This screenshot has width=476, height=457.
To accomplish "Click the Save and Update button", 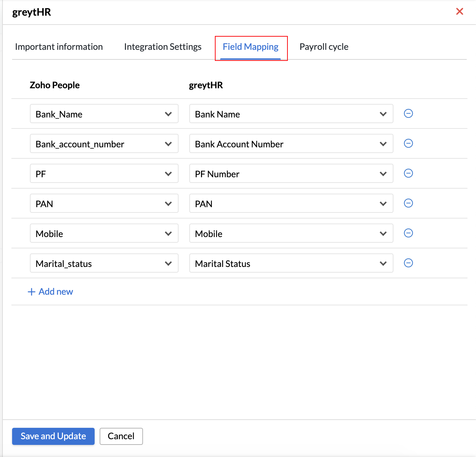I will (53, 436).
